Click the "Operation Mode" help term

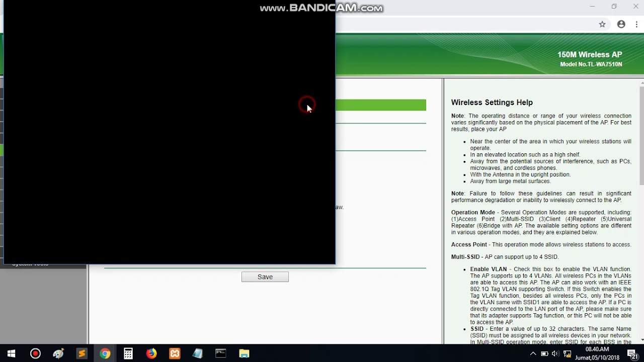pyautogui.click(x=473, y=213)
